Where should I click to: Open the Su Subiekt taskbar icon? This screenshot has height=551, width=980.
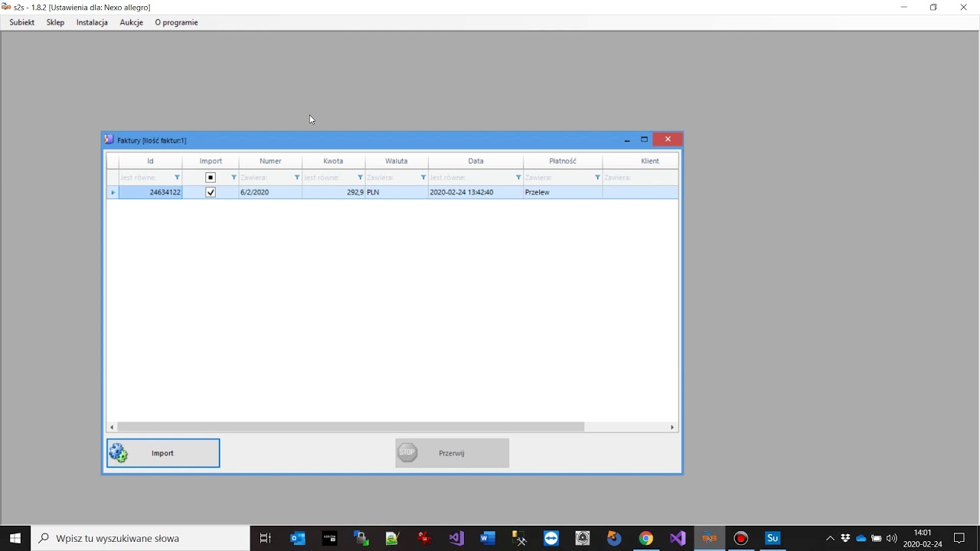tap(773, 538)
